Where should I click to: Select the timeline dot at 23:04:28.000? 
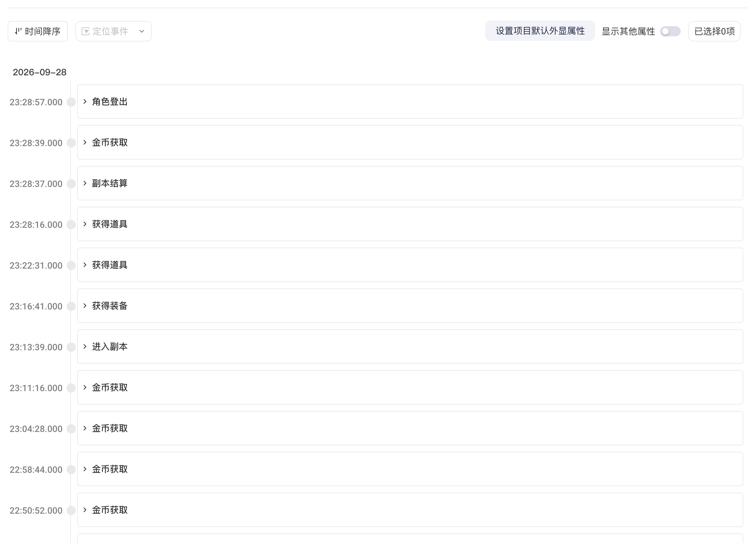71,429
